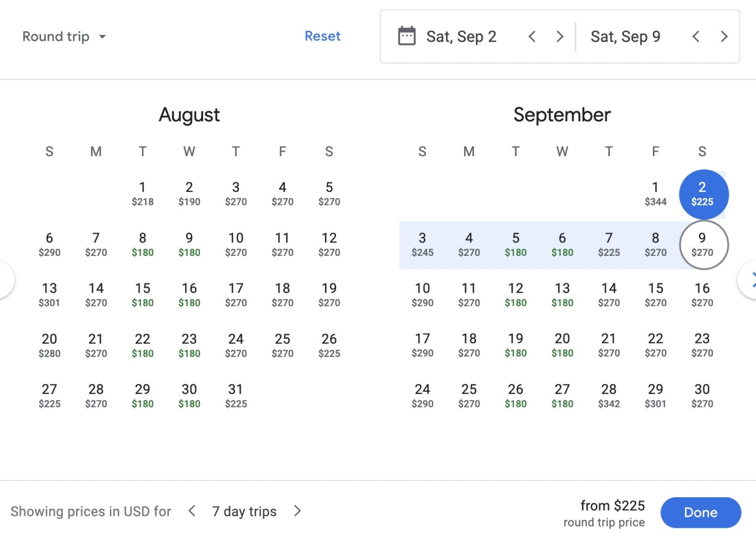Show shorter trip duration with left arrow
This screenshot has width=756, height=540.
click(x=192, y=511)
